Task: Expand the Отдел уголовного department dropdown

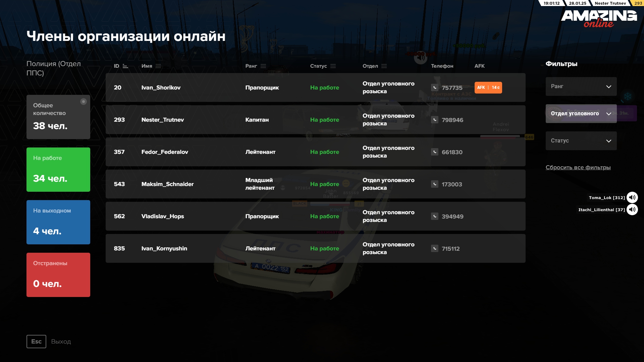Action: (581, 114)
